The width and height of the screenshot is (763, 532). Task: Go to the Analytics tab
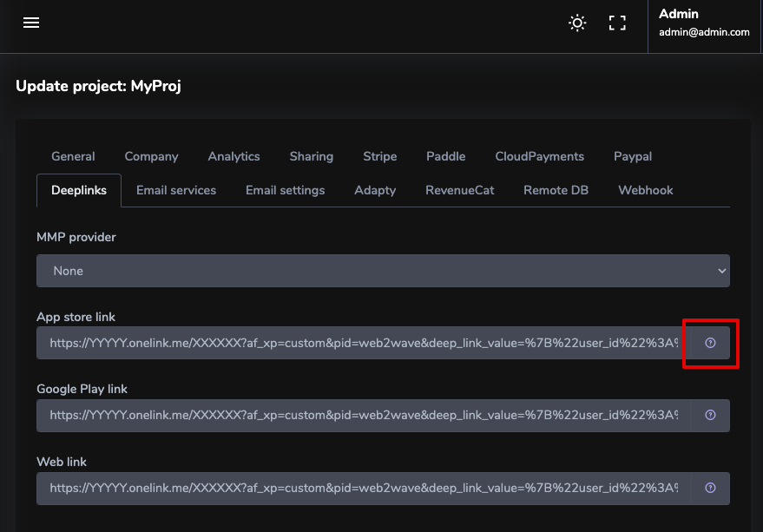[x=234, y=156]
